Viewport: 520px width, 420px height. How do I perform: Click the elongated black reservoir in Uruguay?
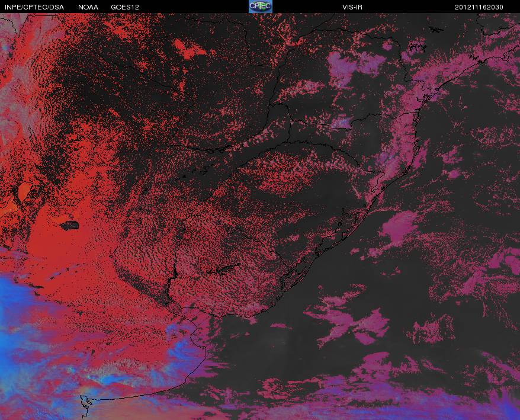[223, 269]
